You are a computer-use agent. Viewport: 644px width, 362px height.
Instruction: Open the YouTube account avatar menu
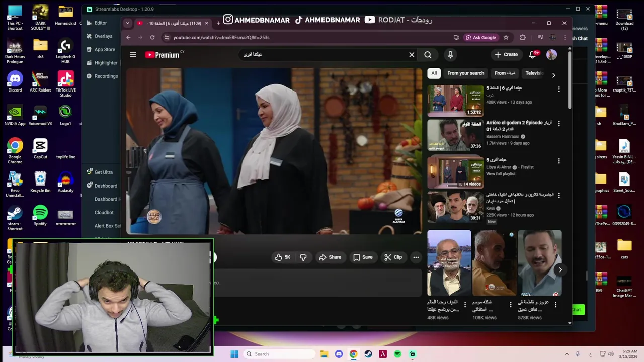click(552, 55)
